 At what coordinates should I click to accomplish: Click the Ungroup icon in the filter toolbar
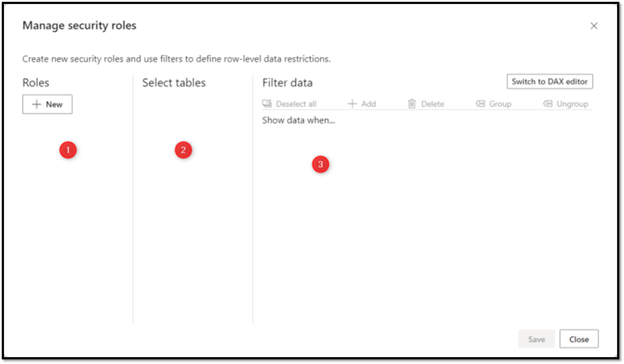(x=548, y=104)
